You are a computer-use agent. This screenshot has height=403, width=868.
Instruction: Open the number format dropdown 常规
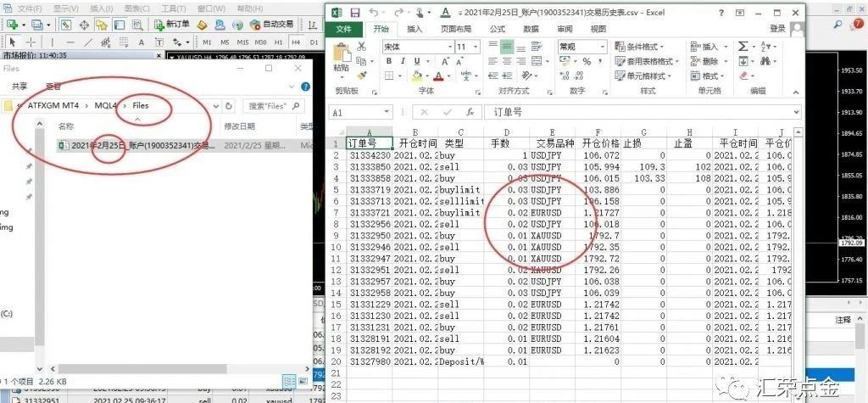(601, 48)
